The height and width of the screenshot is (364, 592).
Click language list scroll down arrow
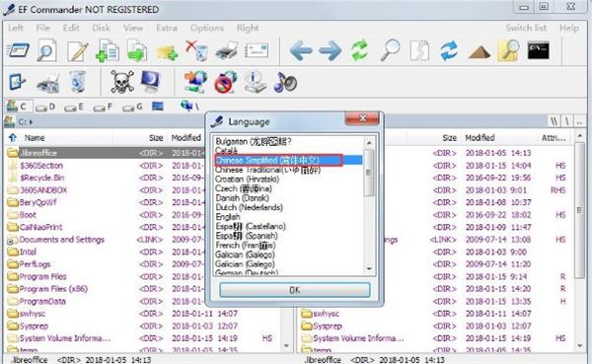tap(369, 268)
